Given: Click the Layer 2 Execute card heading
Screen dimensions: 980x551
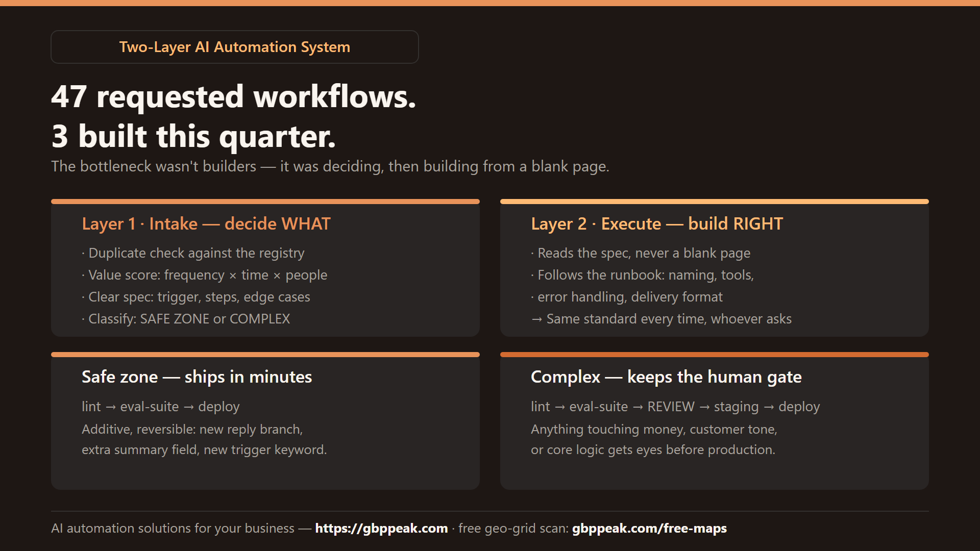Looking at the screenshot, I should coord(657,223).
